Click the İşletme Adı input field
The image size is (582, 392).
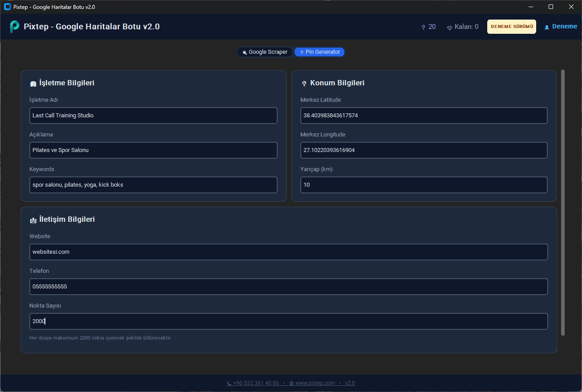pyautogui.click(x=153, y=116)
